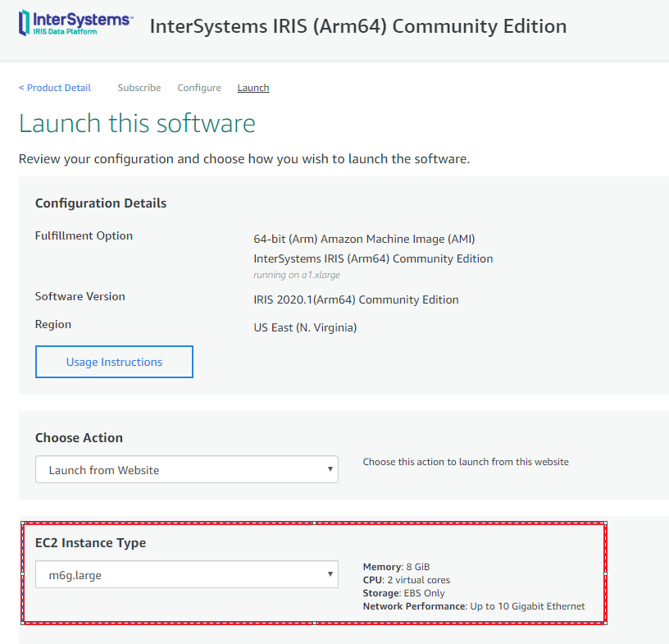Click the 'Software Version' label
Viewport: 669px width, 644px height.
pos(80,296)
